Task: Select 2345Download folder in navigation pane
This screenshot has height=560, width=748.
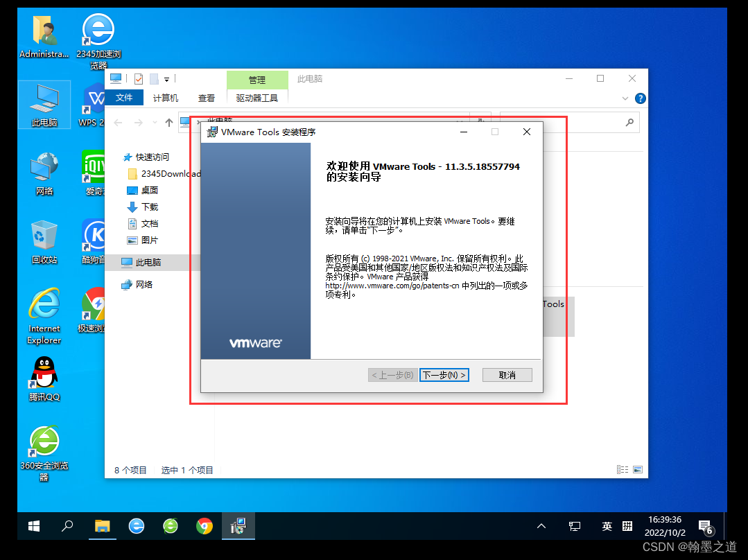Action: tap(165, 174)
